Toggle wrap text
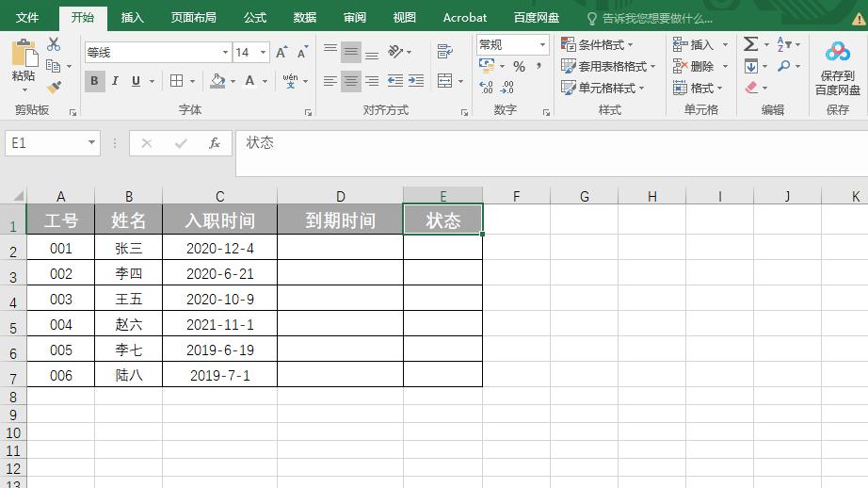868x488 pixels. [x=445, y=52]
